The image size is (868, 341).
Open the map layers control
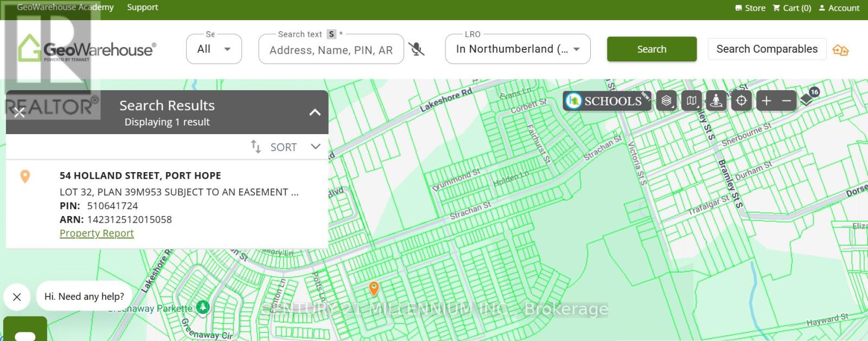tap(666, 101)
